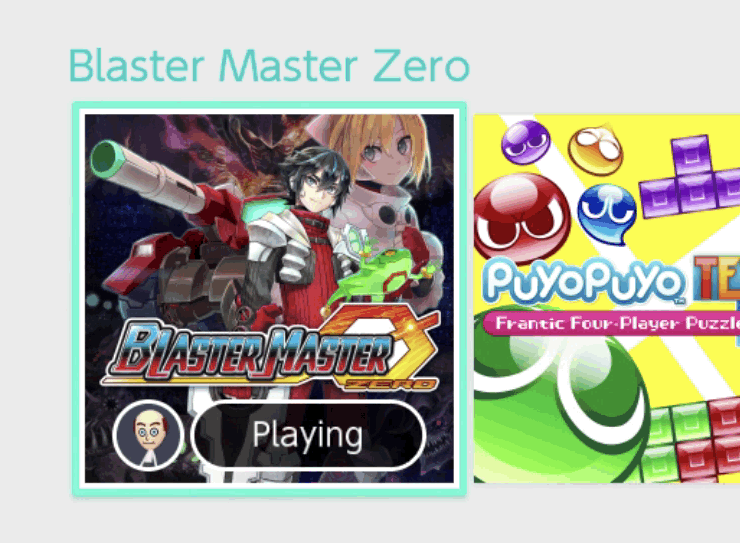Click the large green Puyo blob
The width and height of the screenshot is (740, 543).
[x=559, y=406]
